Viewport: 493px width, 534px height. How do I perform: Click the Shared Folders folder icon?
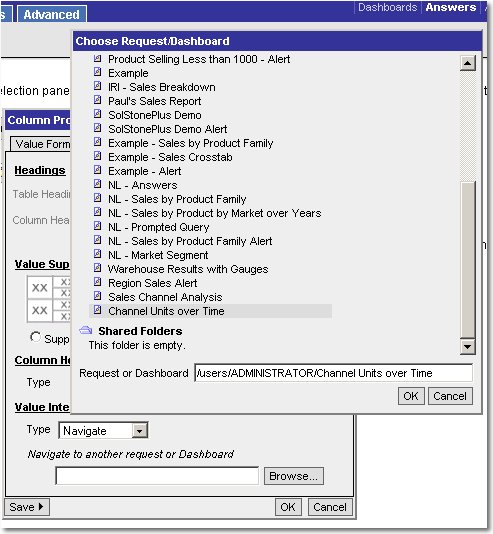[86, 330]
